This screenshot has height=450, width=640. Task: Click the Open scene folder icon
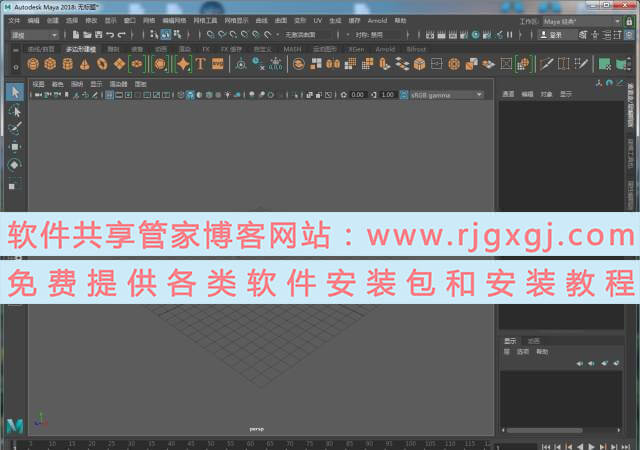pos(87,35)
